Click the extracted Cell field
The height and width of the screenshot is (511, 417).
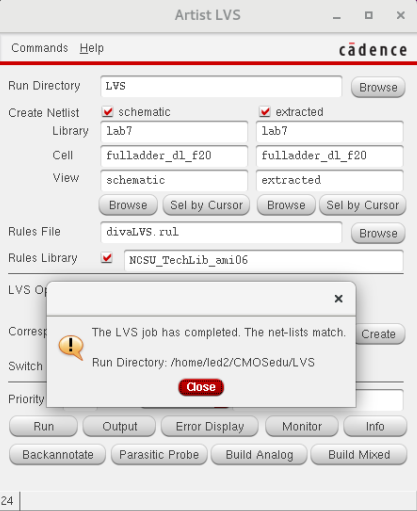tap(330, 156)
